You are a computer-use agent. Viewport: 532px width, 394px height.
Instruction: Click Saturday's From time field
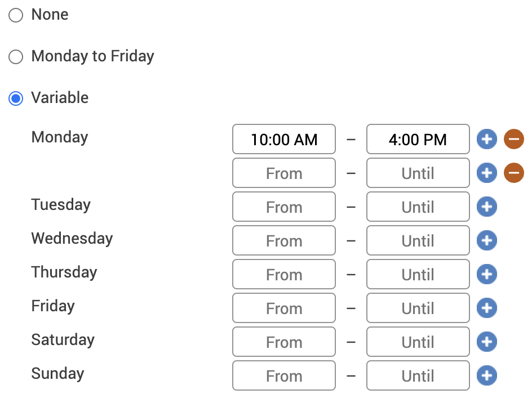click(284, 342)
